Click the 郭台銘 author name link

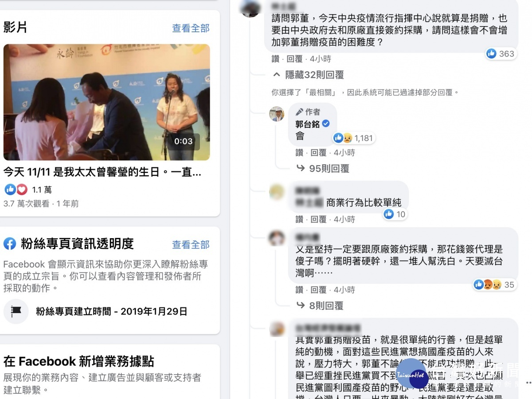click(308, 124)
